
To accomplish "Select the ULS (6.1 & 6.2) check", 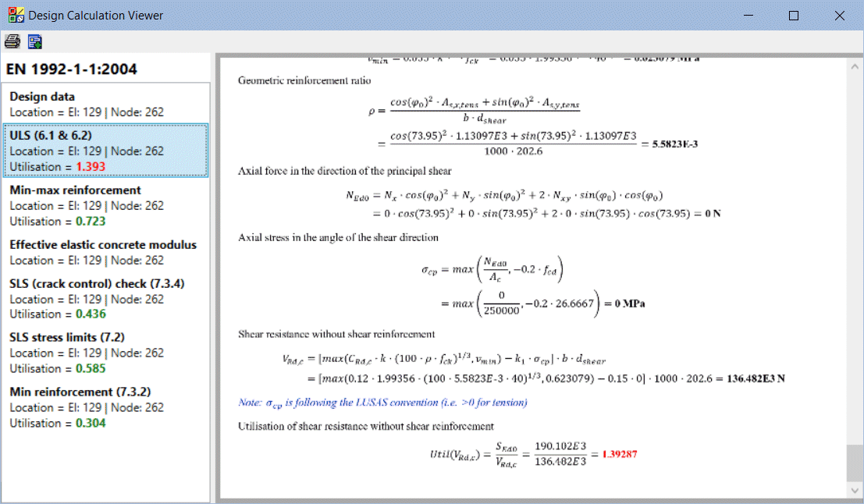I will (105, 150).
